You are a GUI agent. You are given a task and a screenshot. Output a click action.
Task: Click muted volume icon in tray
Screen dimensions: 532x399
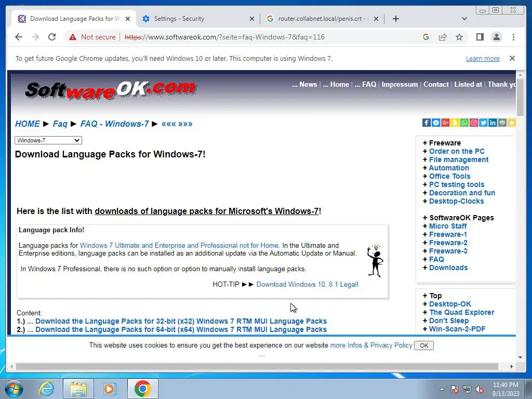point(480,389)
